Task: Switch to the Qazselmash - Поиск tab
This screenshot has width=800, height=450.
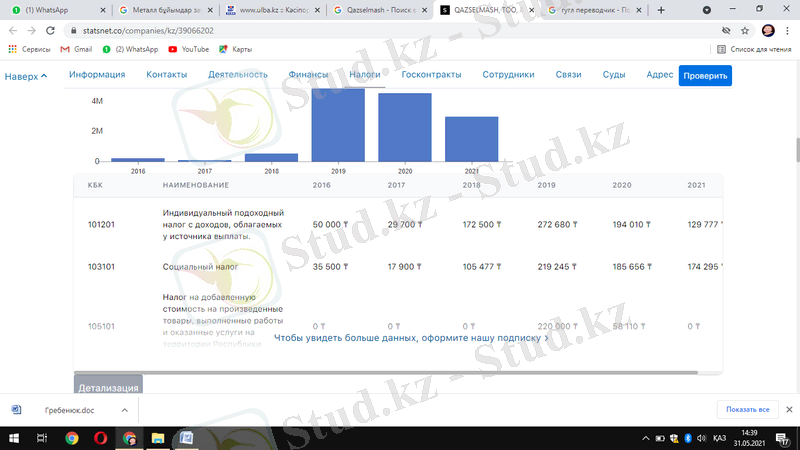Action: [x=378, y=10]
